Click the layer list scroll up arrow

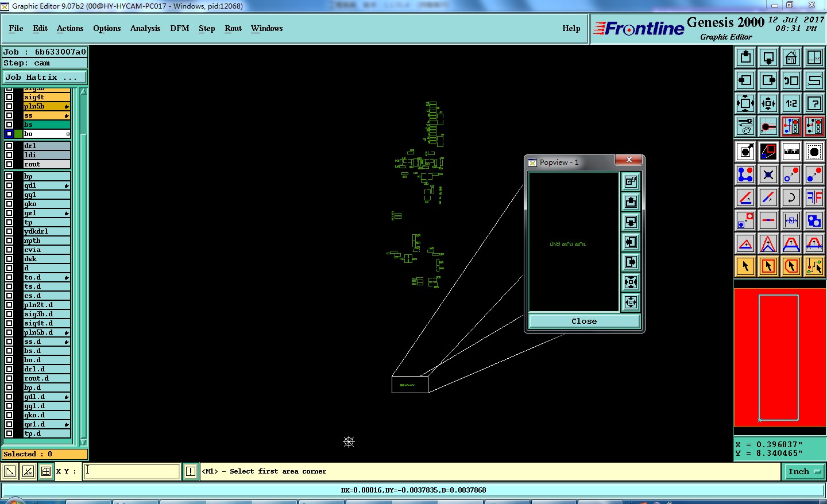83,92
